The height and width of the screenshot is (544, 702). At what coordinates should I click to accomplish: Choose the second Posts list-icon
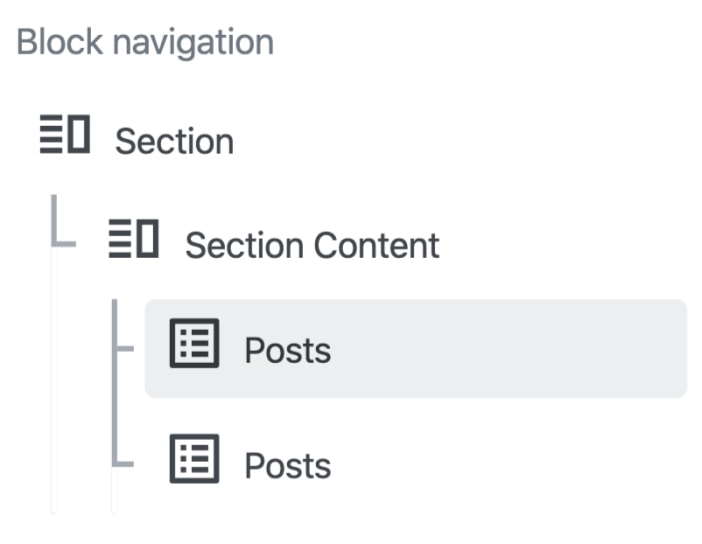point(194,460)
